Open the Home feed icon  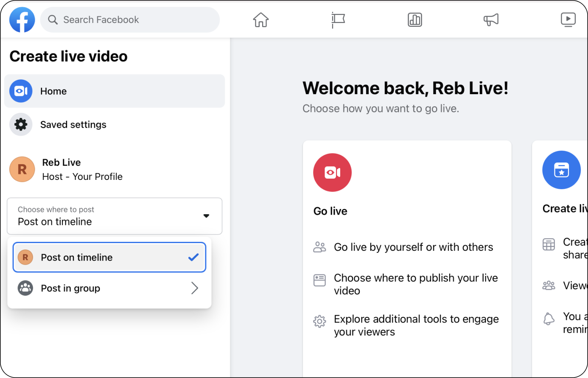[x=261, y=20]
